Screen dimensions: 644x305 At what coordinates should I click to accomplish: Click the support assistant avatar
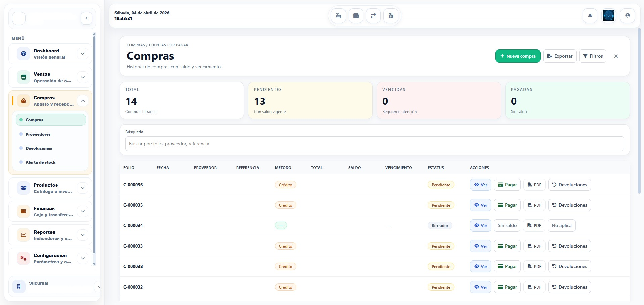tap(608, 16)
